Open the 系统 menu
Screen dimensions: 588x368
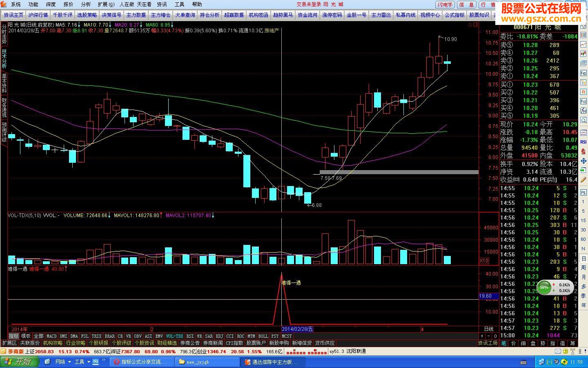coord(16,4)
